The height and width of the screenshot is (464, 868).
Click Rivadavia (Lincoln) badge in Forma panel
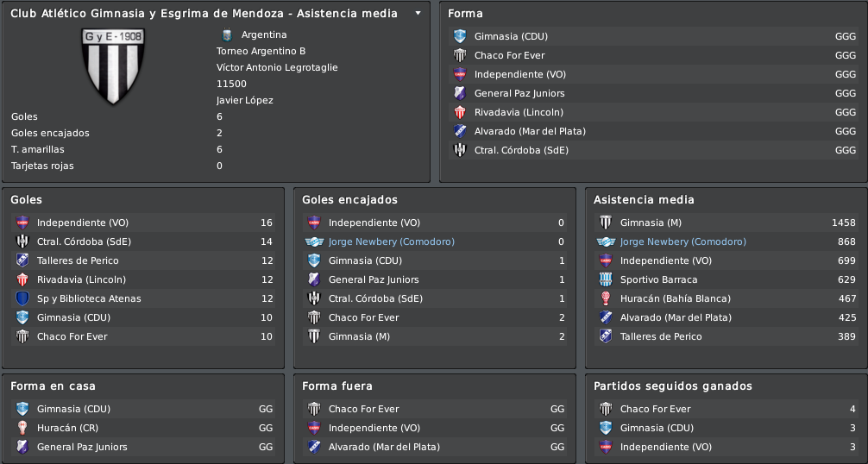[460, 112]
